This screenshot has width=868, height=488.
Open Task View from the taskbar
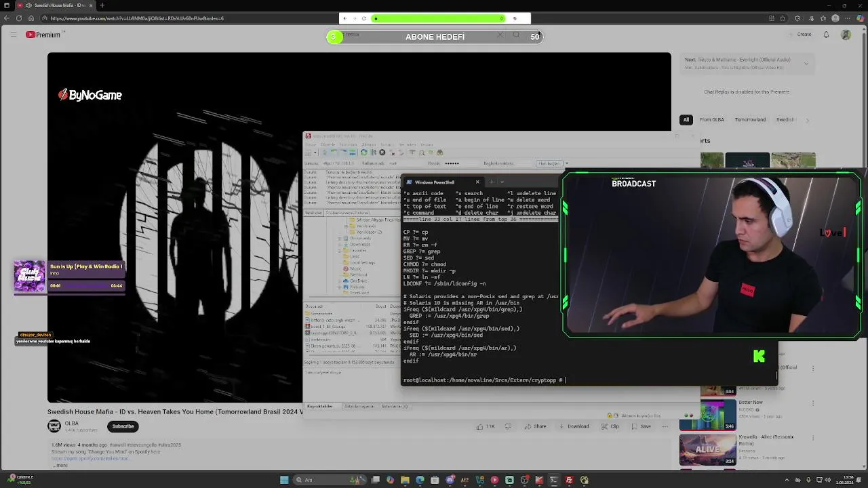click(375, 480)
